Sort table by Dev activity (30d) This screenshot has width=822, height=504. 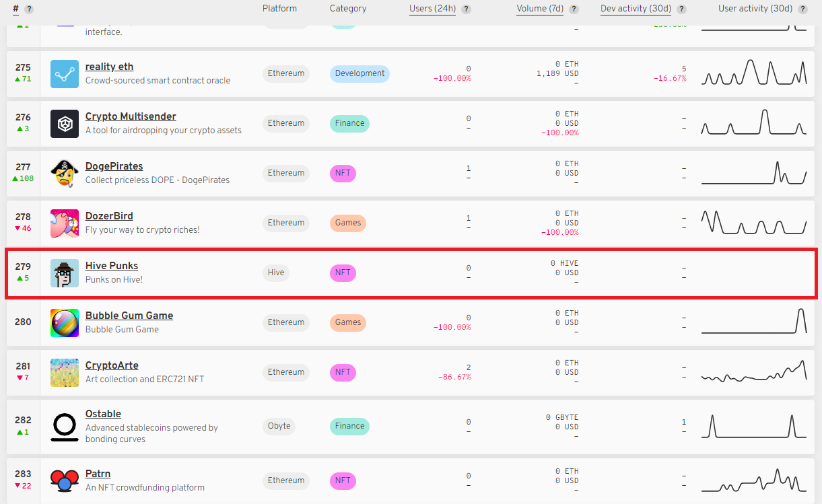point(636,9)
